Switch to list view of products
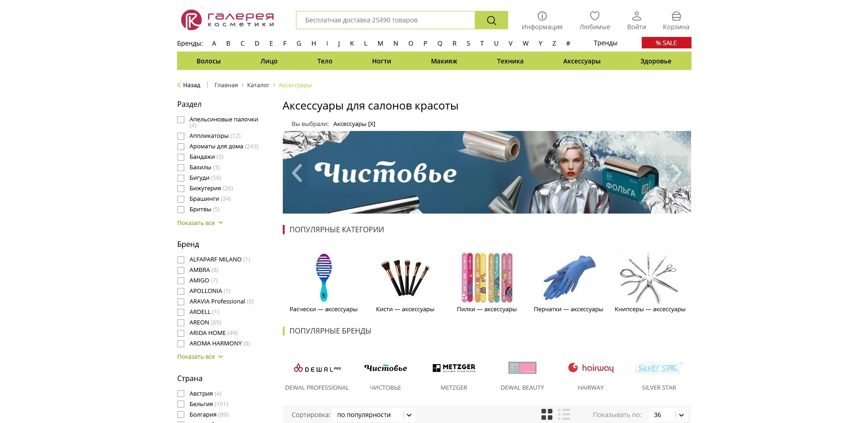Screen dimensions: 868x423 pyautogui.click(x=564, y=415)
